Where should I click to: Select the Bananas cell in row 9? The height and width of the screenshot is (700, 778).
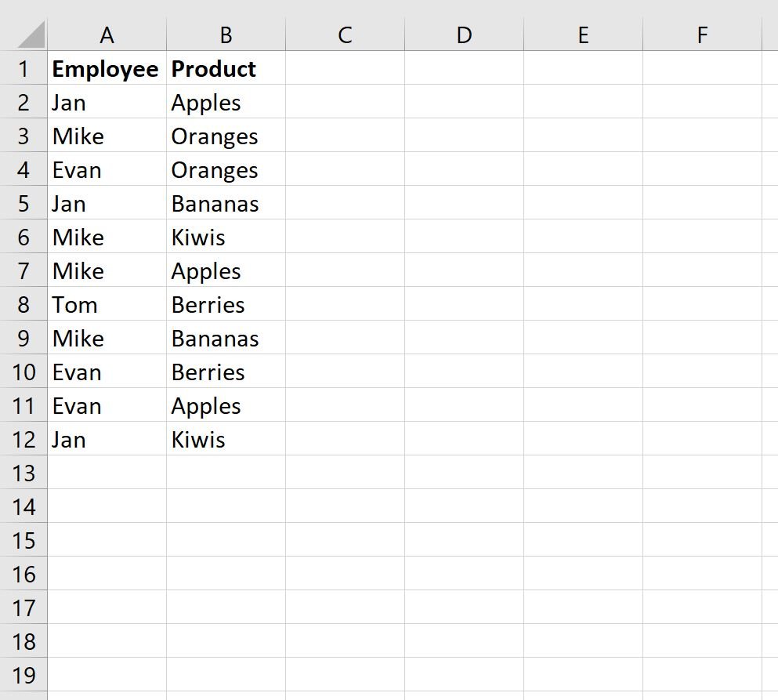[x=226, y=338]
